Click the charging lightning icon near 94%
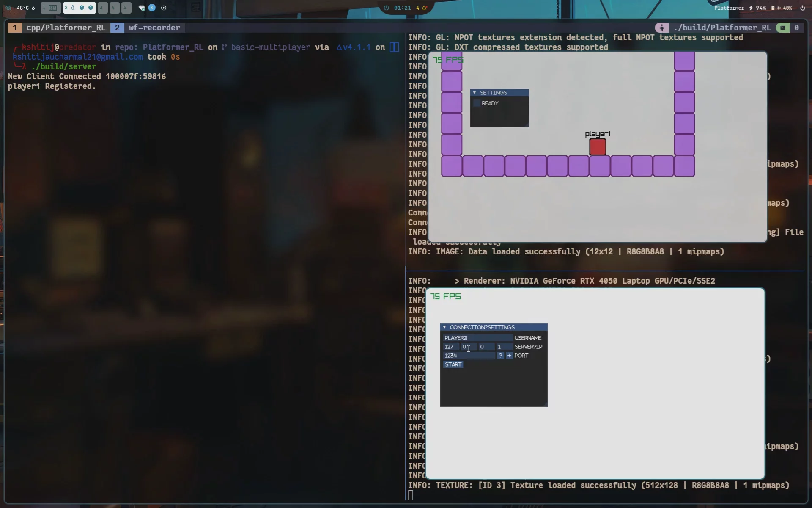 pos(751,8)
